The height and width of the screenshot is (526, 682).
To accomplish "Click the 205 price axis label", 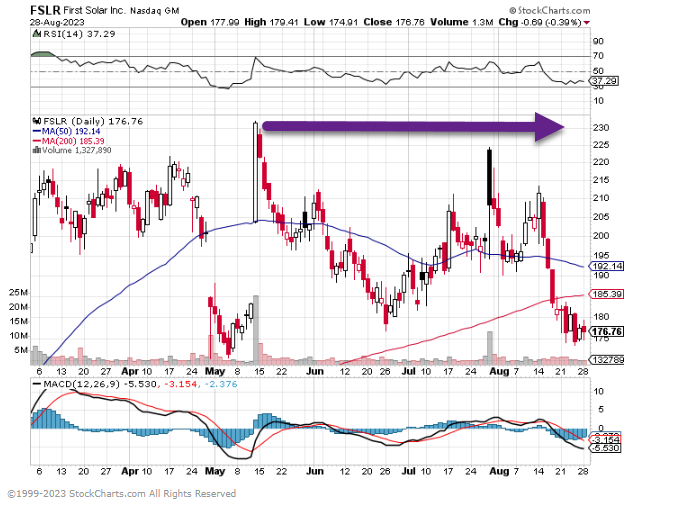I will tap(601, 217).
